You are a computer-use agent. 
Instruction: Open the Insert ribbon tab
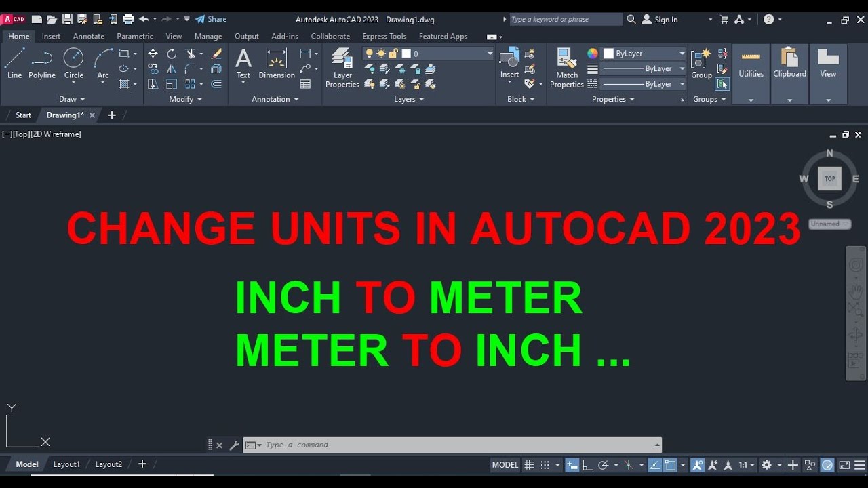[x=51, y=37]
